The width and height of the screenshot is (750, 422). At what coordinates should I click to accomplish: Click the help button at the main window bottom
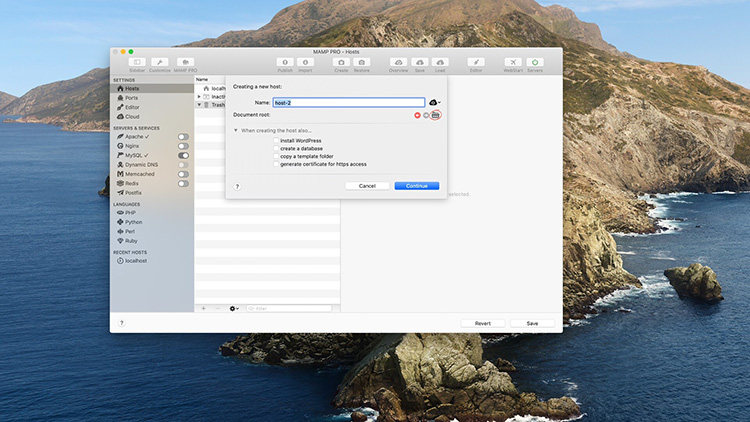pyautogui.click(x=121, y=323)
